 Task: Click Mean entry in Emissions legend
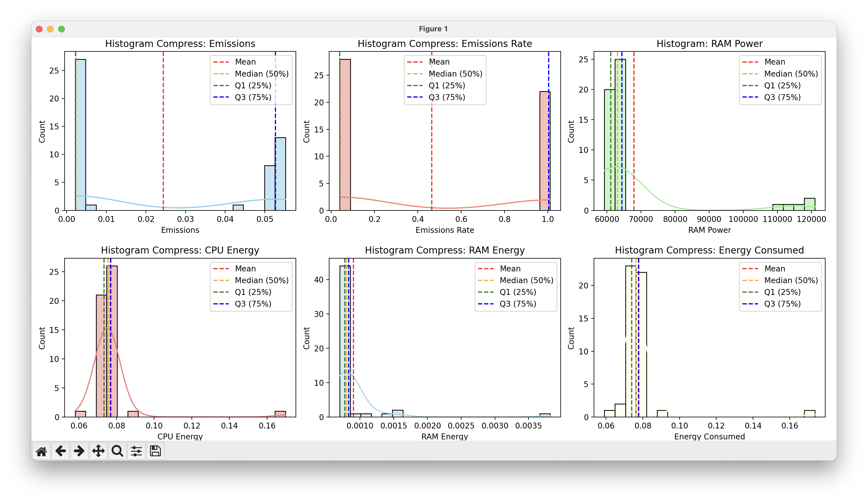(x=245, y=62)
